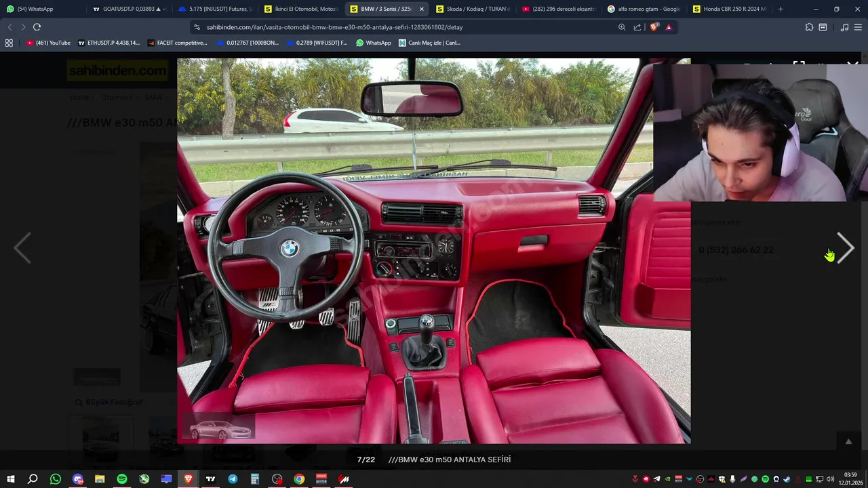
Task: Open Telegram from the taskbar
Action: pyautogui.click(x=233, y=479)
